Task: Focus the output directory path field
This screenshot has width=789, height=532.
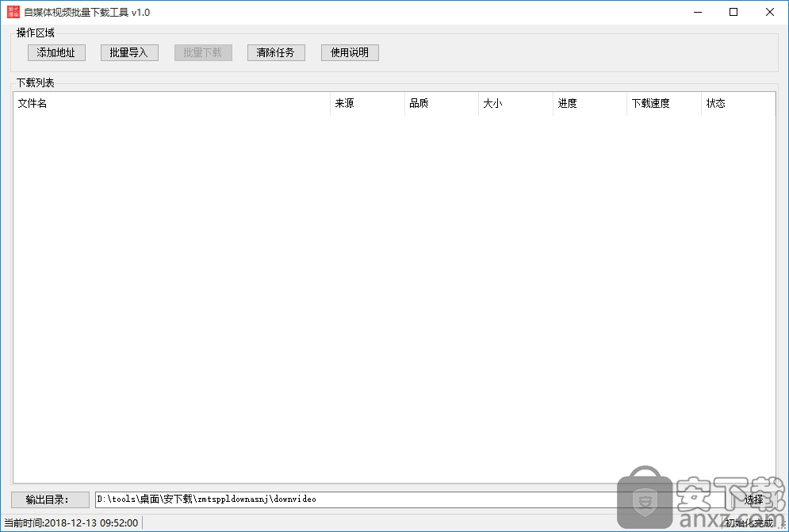Action: [x=357, y=499]
